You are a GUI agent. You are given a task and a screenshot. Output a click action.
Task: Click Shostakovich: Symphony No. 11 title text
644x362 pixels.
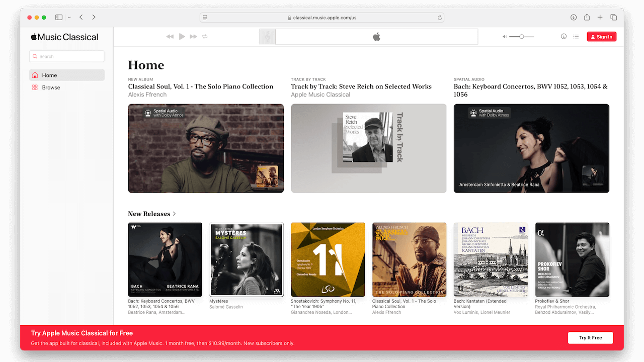(x=324, y=304)
